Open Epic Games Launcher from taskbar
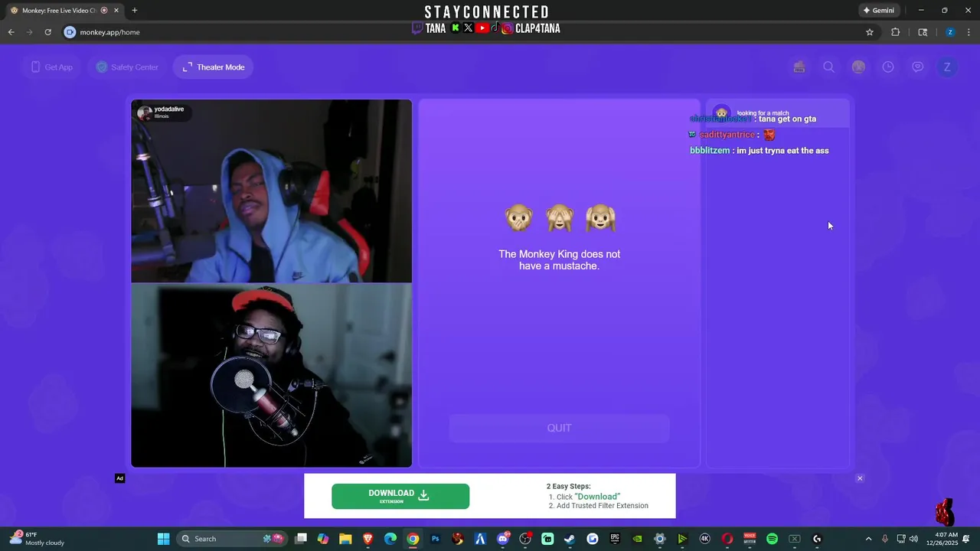The image size is (980, 551). (x=615, y=539)
